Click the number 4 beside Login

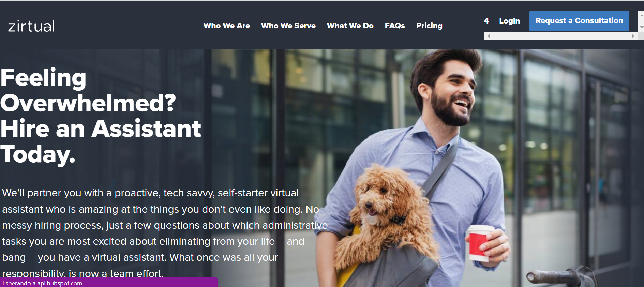[x=486, y=21]
